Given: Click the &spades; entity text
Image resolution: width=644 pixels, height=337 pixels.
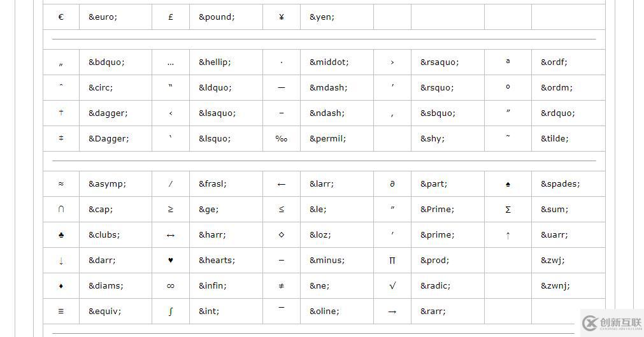Looking at the screenshot, I should [x=560, y=184].
